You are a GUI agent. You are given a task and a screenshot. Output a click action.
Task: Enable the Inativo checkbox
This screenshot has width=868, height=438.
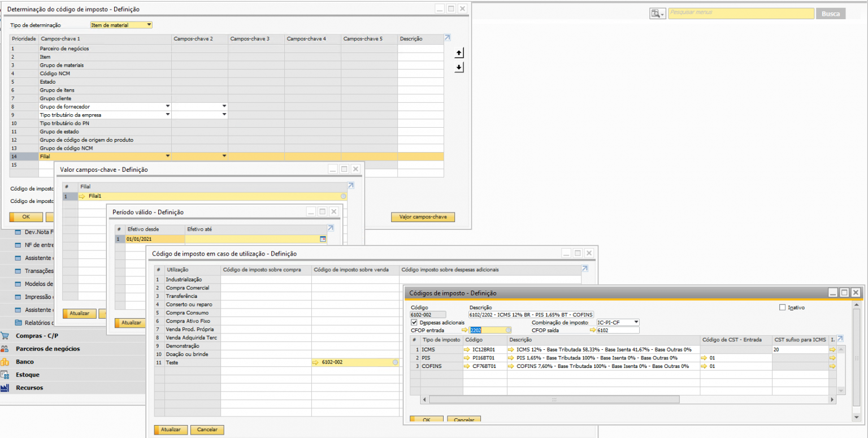782,307
